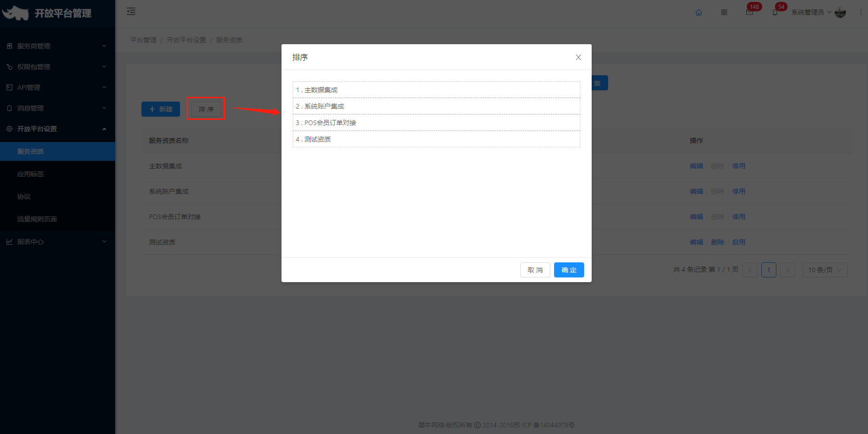Open the 系统管理员 user dropdown
The image size is (868, 434).
tap(811, 12)
